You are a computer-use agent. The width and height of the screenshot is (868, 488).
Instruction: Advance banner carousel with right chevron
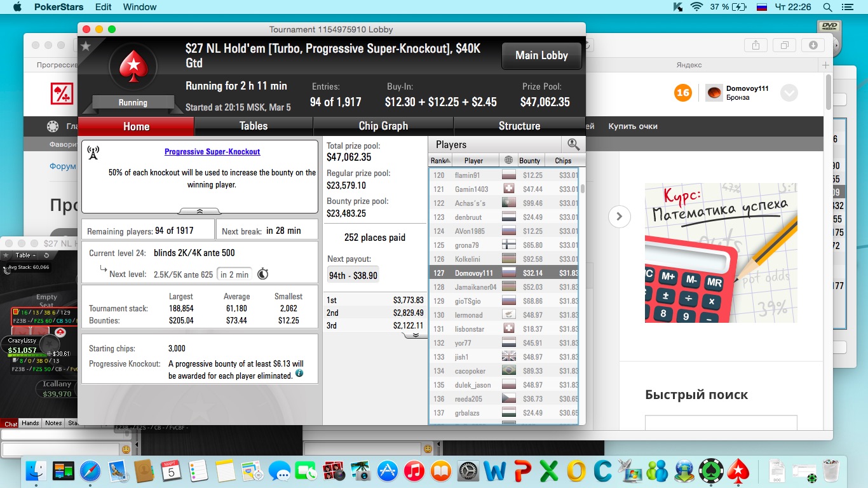(x=619, y=217)
